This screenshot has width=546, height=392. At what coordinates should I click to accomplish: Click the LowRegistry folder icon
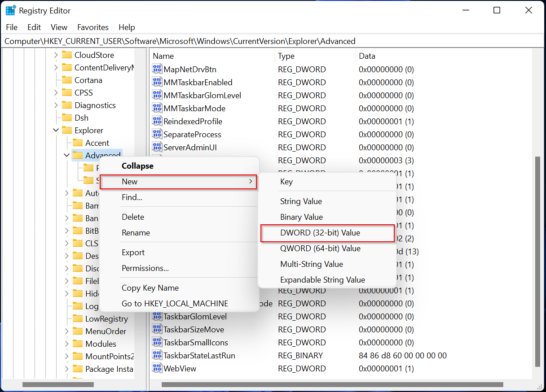78,318
